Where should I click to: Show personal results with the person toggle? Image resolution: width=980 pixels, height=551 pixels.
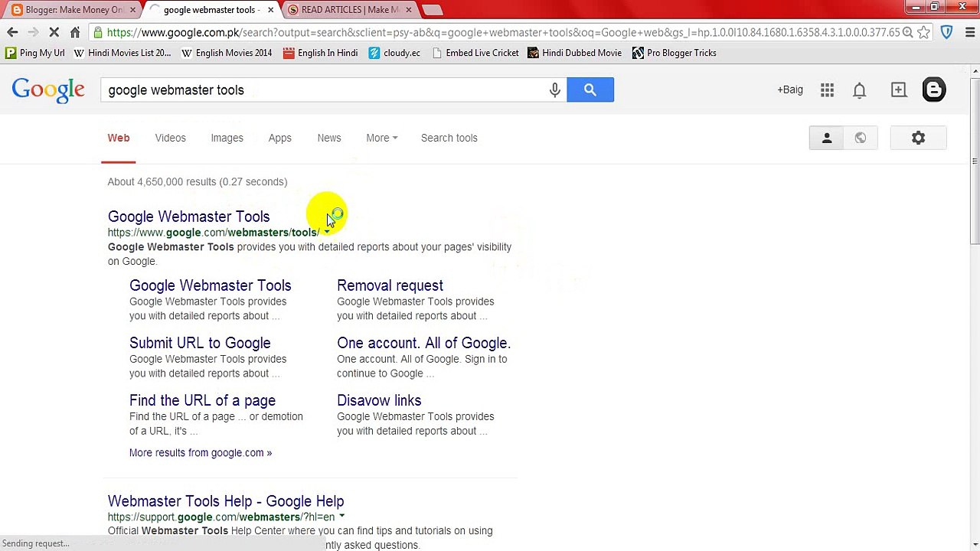(827, 138)
